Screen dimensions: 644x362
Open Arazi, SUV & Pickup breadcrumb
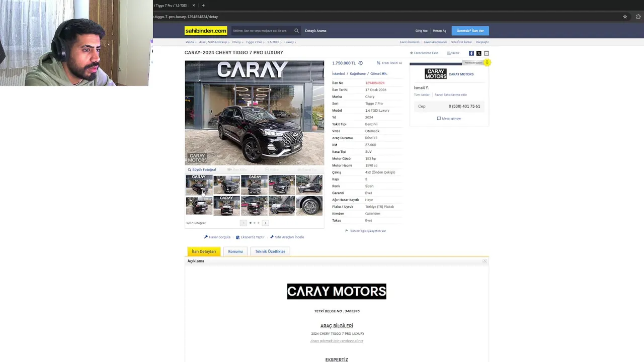(213, 42)
